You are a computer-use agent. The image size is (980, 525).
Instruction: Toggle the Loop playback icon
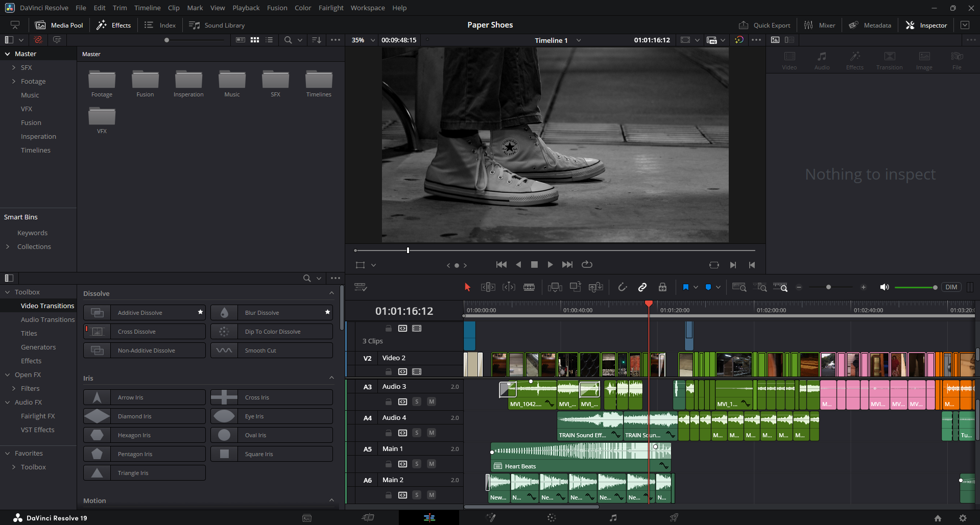[x=587, y=264]
